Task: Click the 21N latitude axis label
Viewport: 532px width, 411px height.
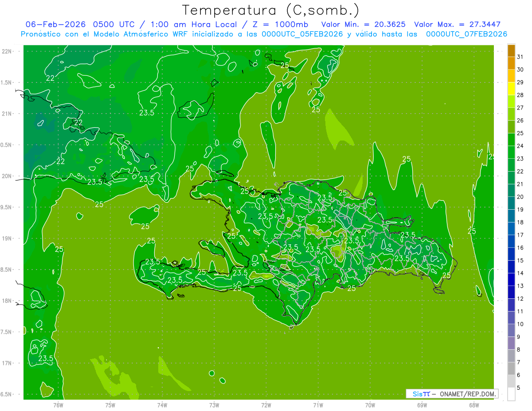Action: point(7,114)
